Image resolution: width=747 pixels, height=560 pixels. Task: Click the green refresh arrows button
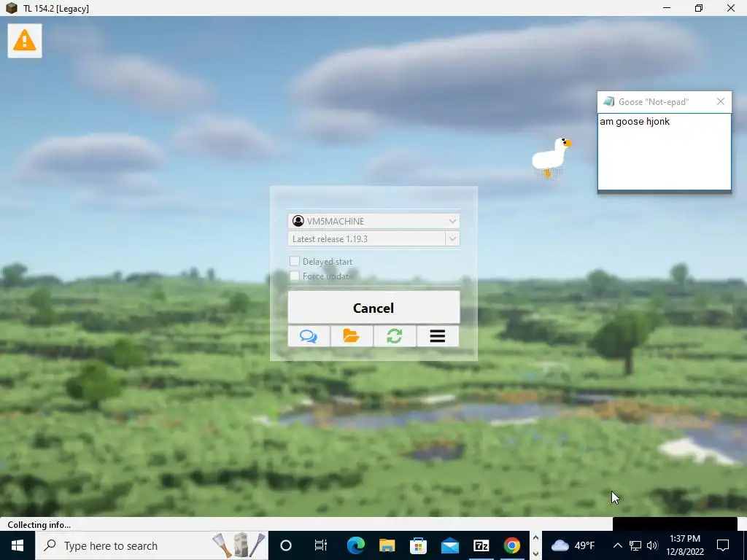395,336
